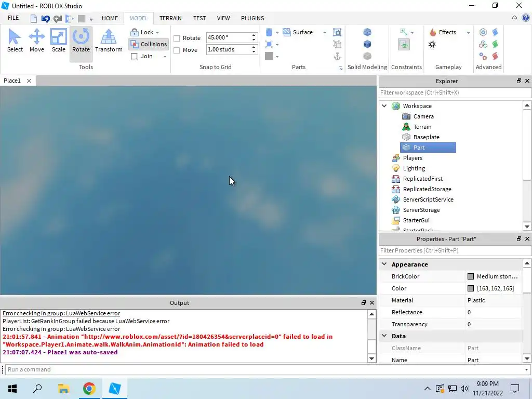Collapse the Appearance properties section
Viewport: 532px width, 399px height.
pos(384,264)
